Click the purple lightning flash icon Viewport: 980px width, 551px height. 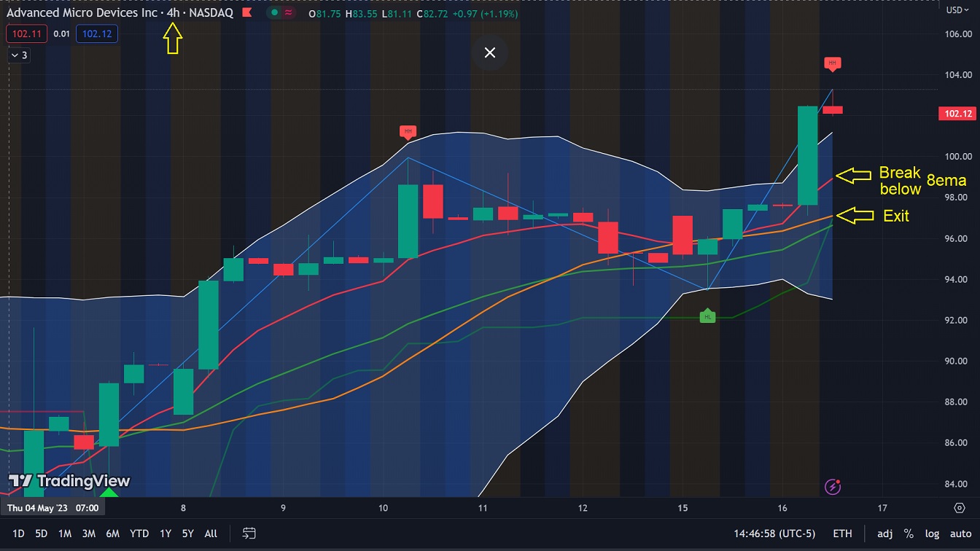point(833,486)
